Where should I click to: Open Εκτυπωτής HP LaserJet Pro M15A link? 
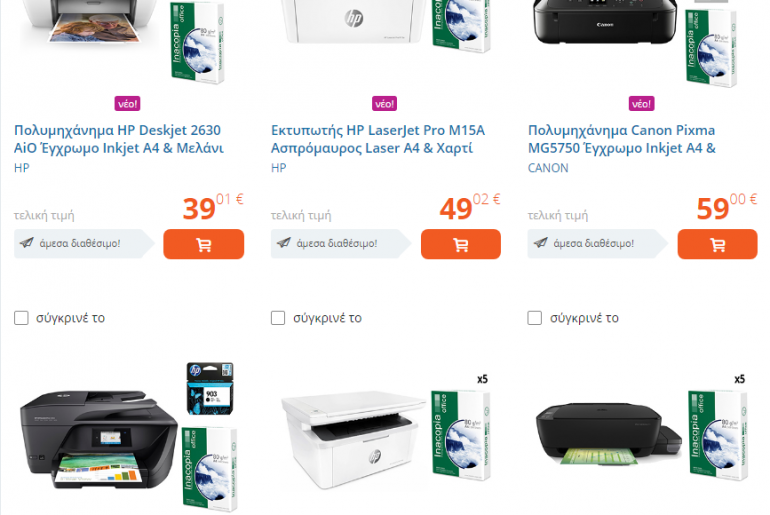pyautogui.click(x=378, y=139)
